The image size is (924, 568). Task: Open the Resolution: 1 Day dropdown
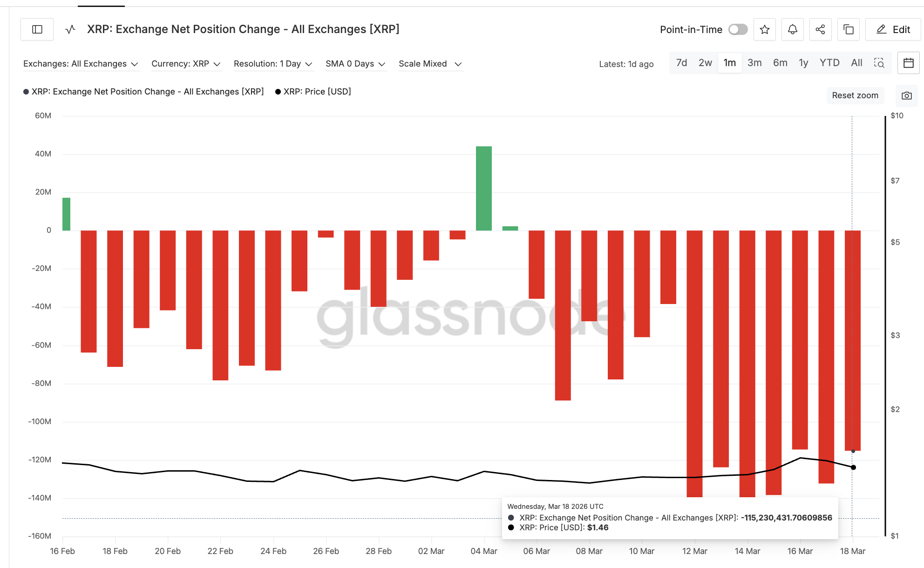(273, 64)
